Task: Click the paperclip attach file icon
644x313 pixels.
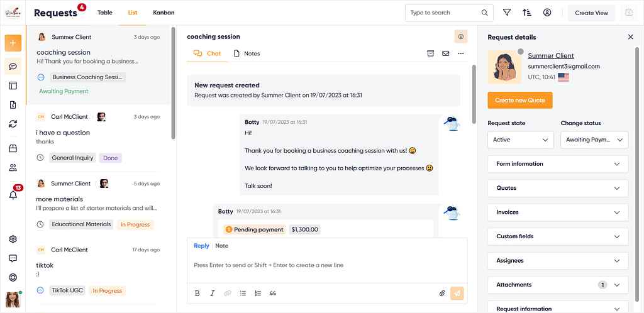Action: [442, 294]
